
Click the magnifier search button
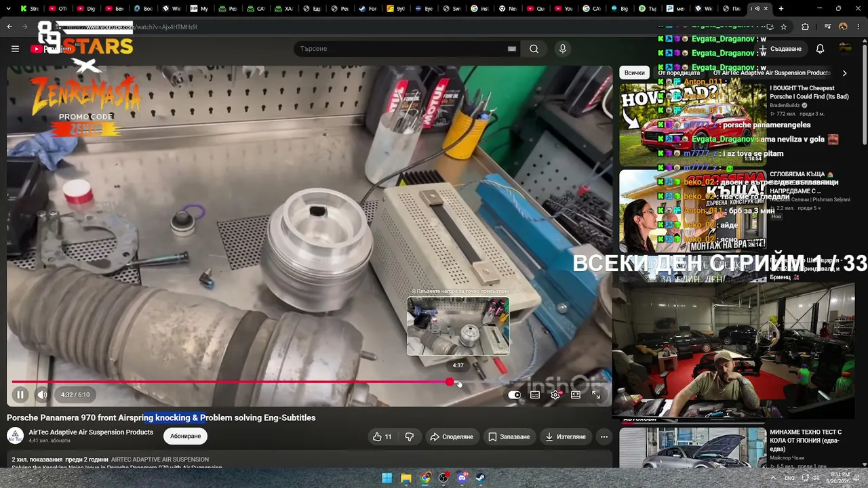534,49
